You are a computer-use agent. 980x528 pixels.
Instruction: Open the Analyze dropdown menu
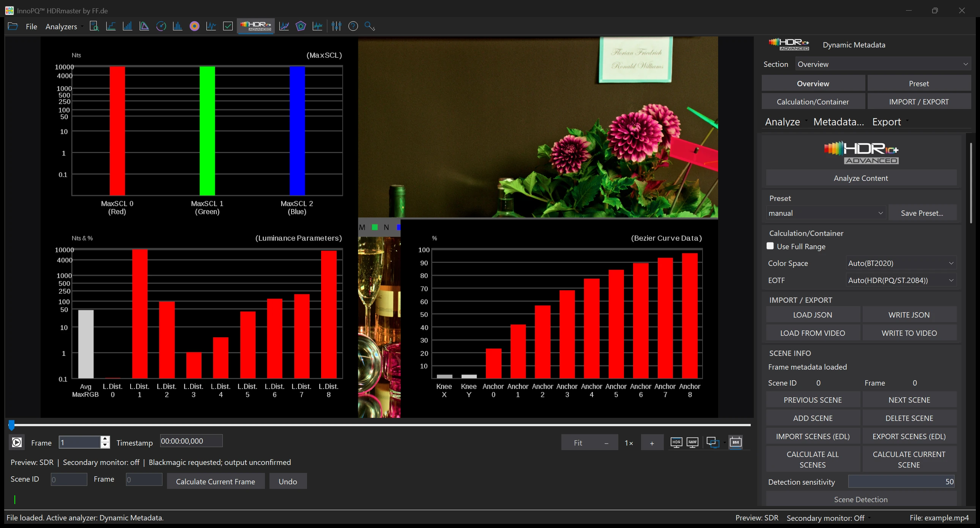coord(786,122)
